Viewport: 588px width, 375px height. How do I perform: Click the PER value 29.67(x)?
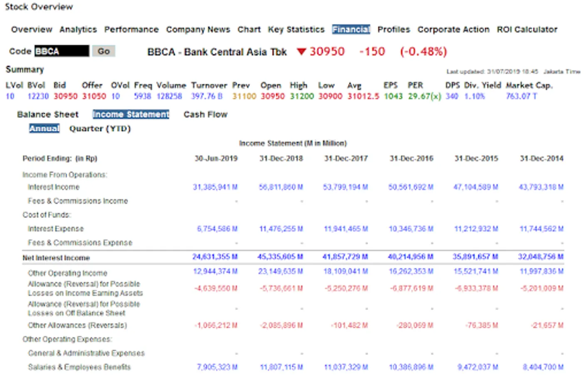(x=424, y=96)
